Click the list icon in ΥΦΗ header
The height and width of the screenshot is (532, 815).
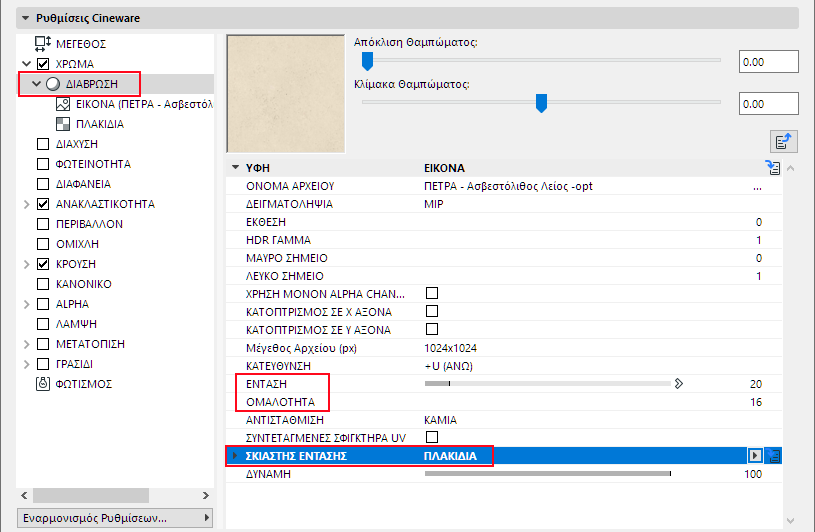pyautogui.click(x=773, y=168)
